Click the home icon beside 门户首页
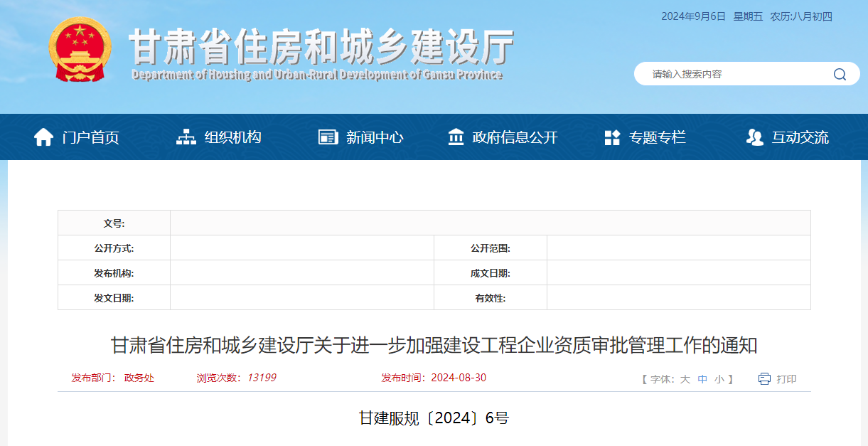This screenshot has height=446, width=868. [x=43, y=137]
